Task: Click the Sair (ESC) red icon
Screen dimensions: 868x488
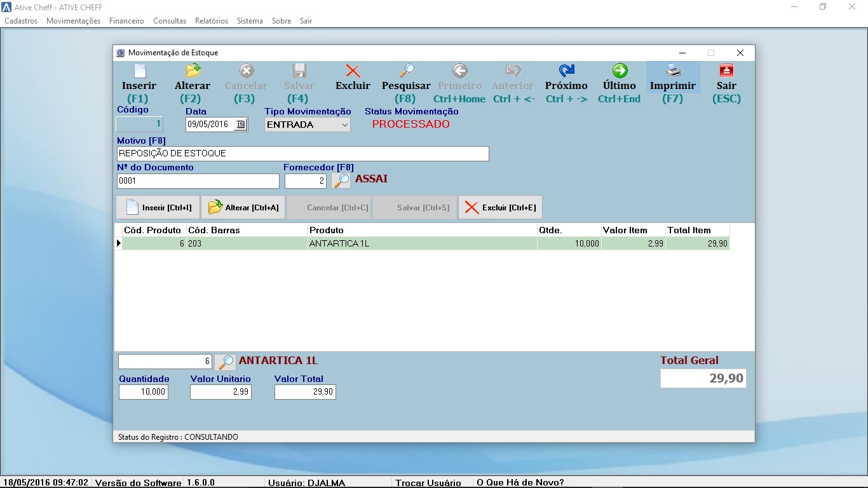Action: [x=726, y=70]
